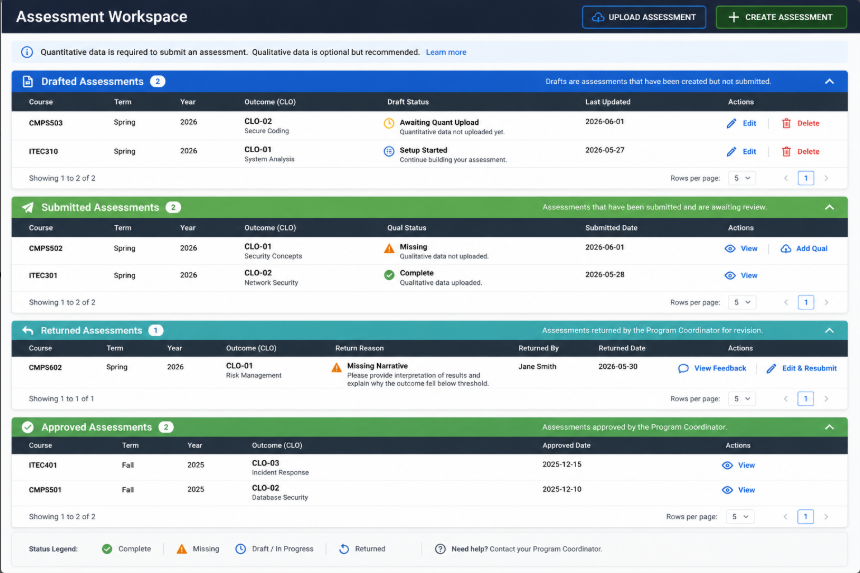Click 'Database Security' outcome text

[x=280, y=498]
